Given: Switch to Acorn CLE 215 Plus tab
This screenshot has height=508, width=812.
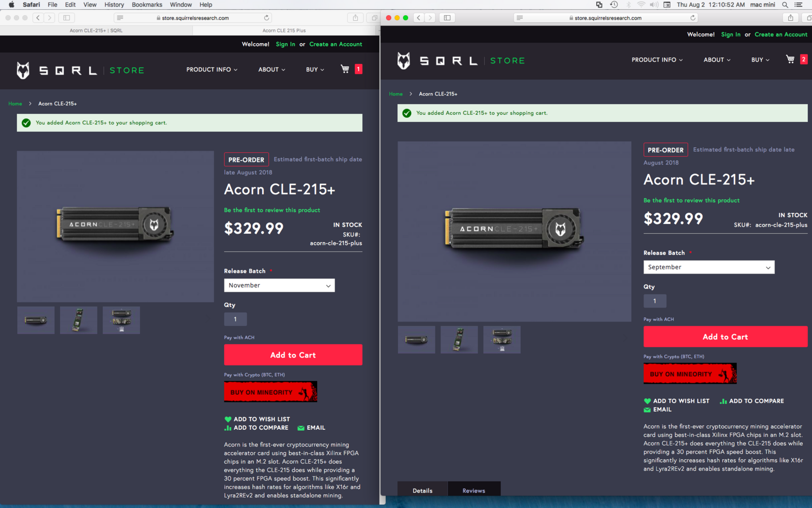Looking at the screenshot, I should tap(284, 30).
